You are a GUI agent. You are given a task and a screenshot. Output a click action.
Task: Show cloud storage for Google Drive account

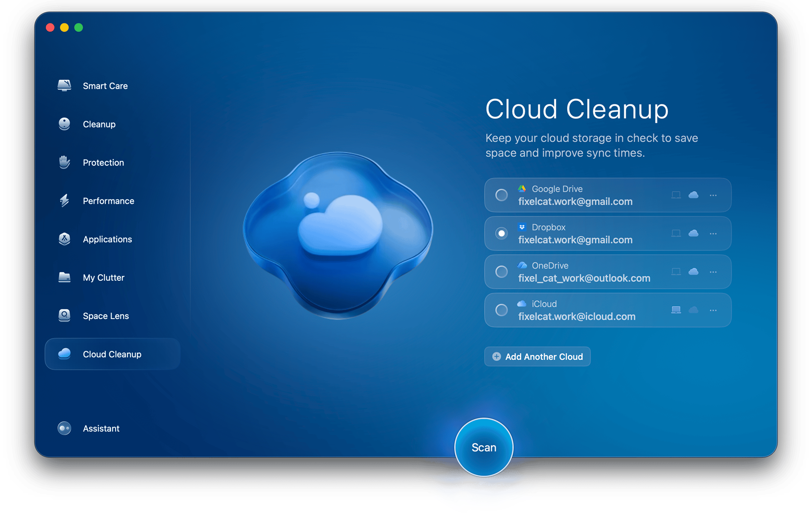click(693, 195)
